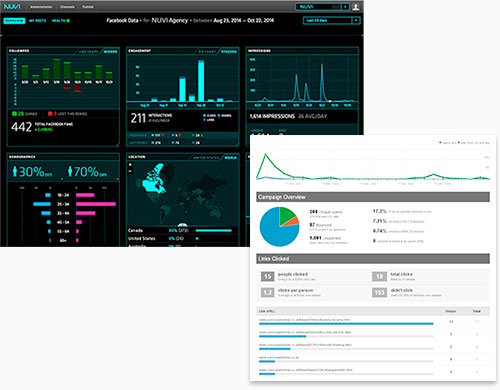Click the Total column header

pos(477,311)
